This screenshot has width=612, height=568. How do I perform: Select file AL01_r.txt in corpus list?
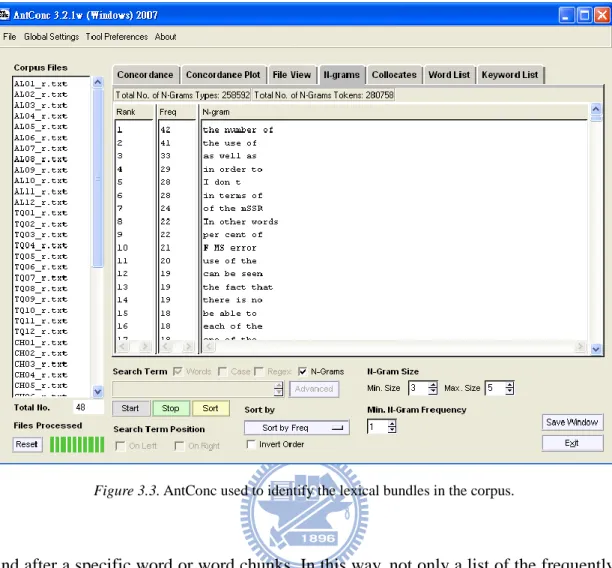point(41,84)
